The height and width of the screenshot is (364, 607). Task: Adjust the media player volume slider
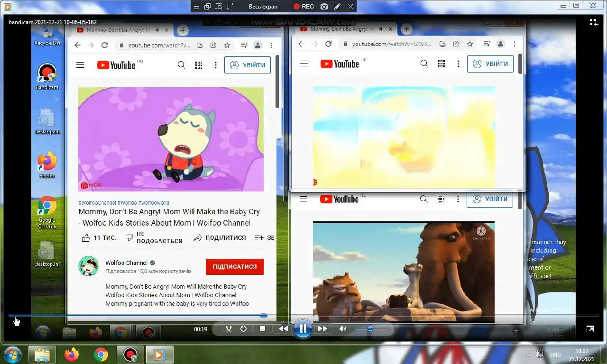[x=370, y=328]
